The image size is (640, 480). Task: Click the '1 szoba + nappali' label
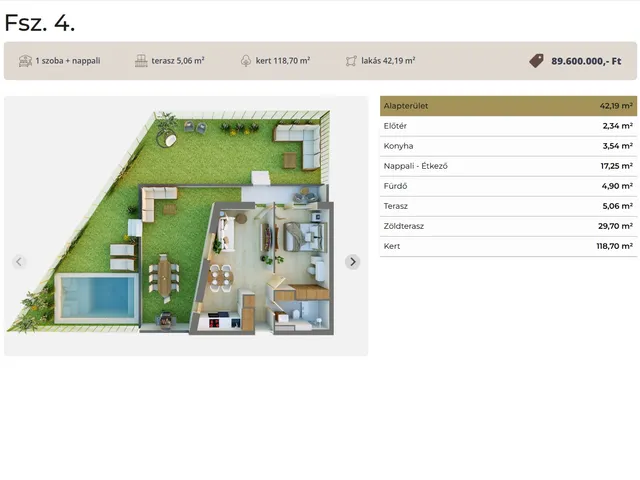68,61
